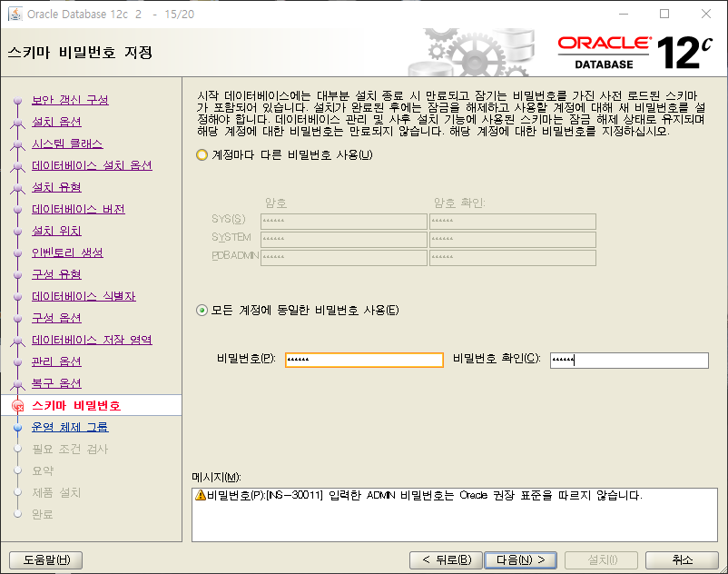The image size is (728, 574).
Task: Open the '데이터베이스 버전' step link
Action: [78, 209]
